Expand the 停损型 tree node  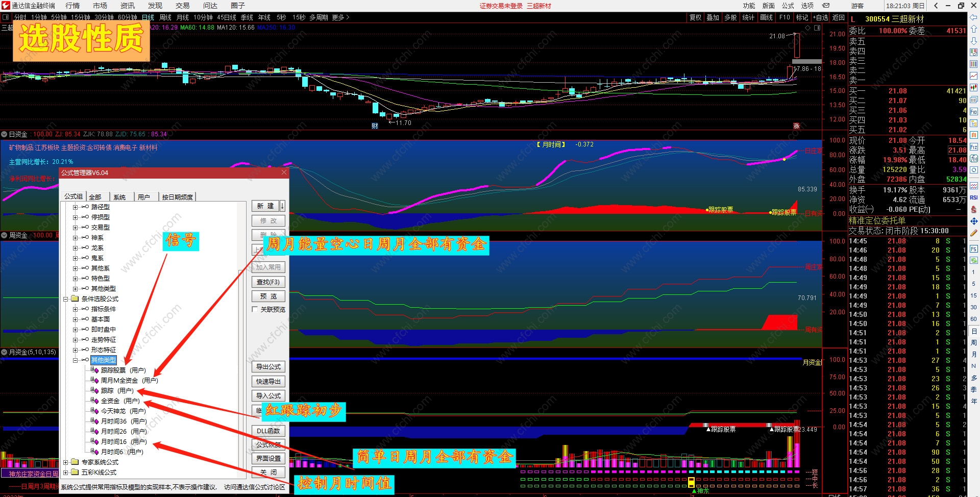(75, 217)
